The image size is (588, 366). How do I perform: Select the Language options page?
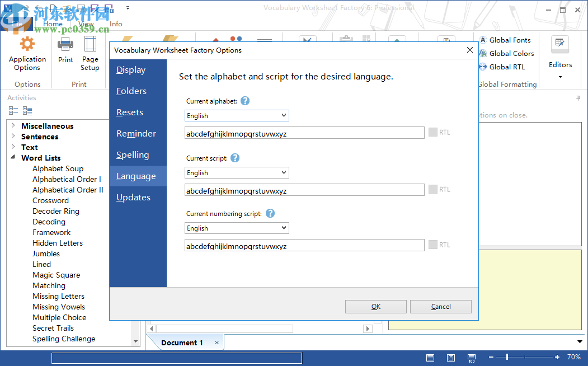point(138,176)
